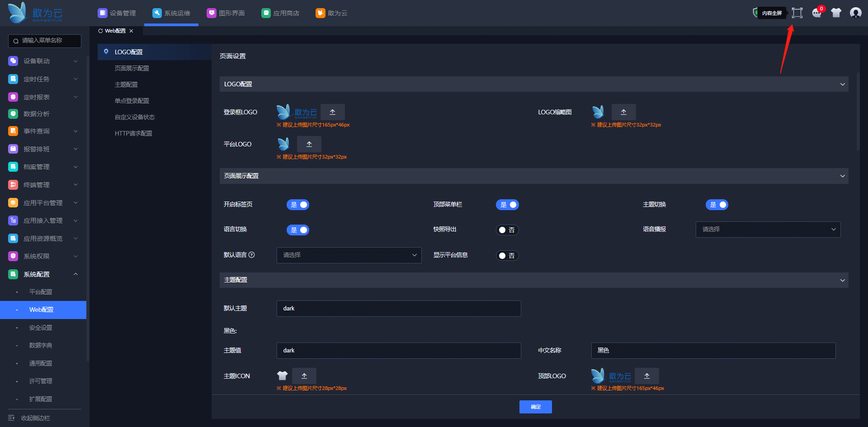The height and width of the screenshot is (427, 868).
Task: Enable the snapshot export switch
Action: point(507,230)
